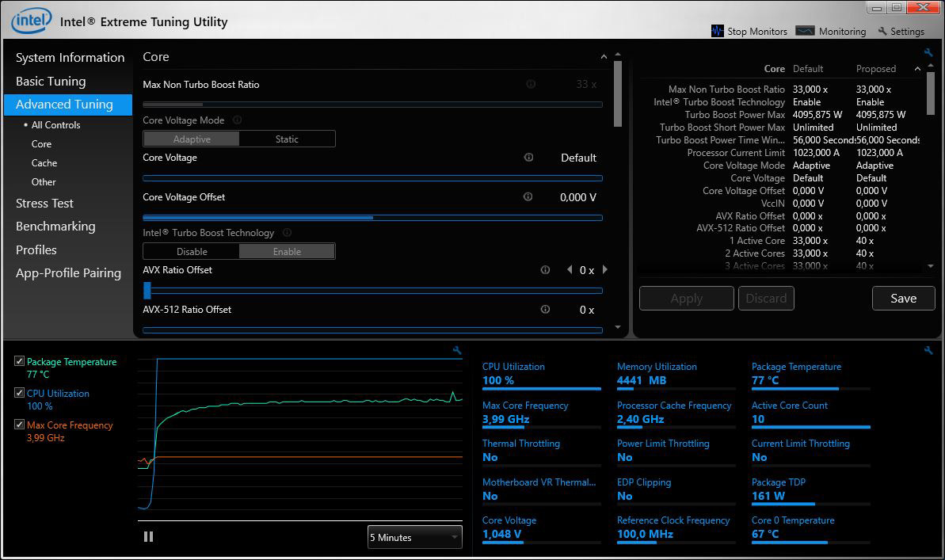945x560 pixels.
Task: Disable Intel Turbo Boost Technology
Action: [x=192, y=251]
